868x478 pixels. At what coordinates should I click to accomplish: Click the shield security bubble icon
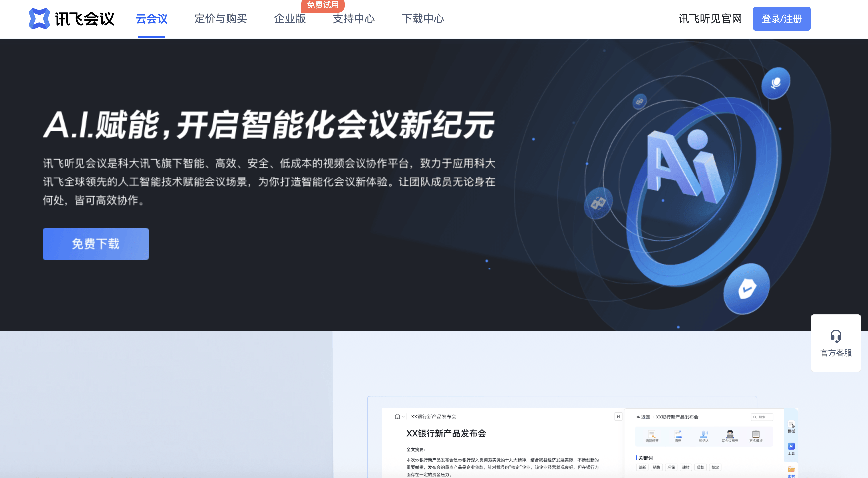tap(747, 289)
